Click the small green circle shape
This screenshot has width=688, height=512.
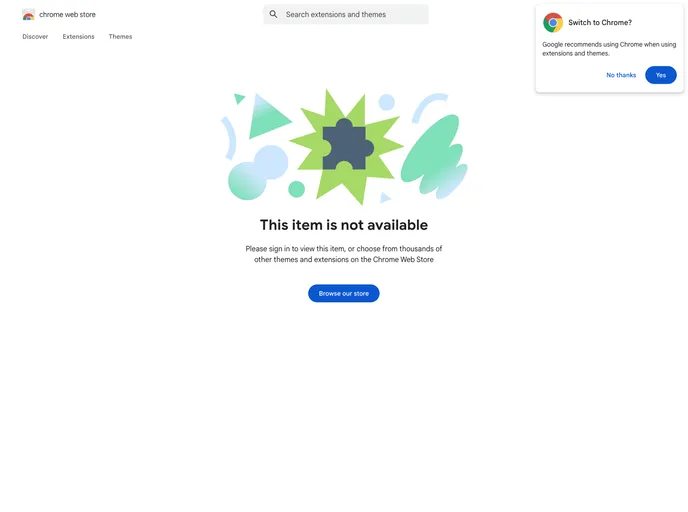297,189
